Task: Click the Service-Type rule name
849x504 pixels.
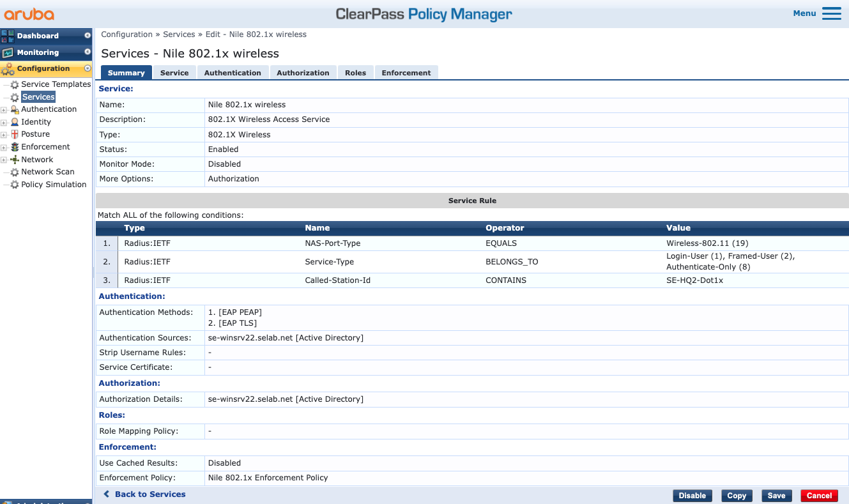Action: (x=330, y=262)
